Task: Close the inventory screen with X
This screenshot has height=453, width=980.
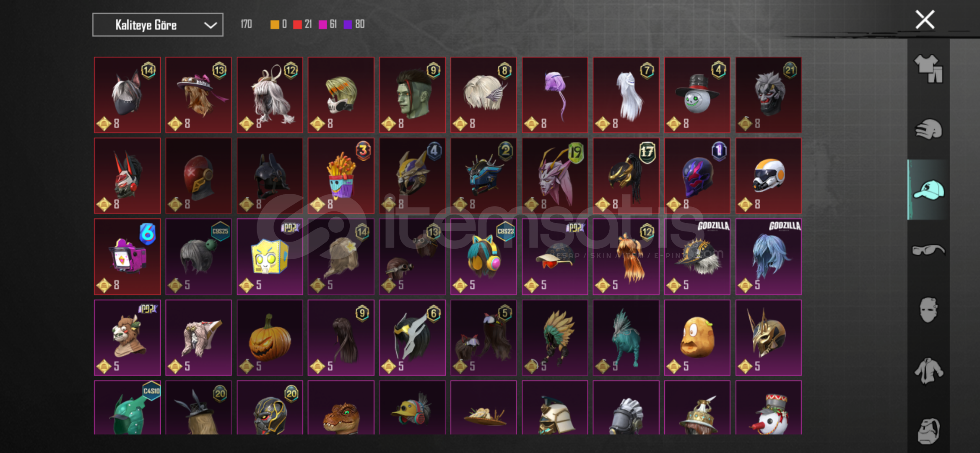Action: (x=925, y=20)
